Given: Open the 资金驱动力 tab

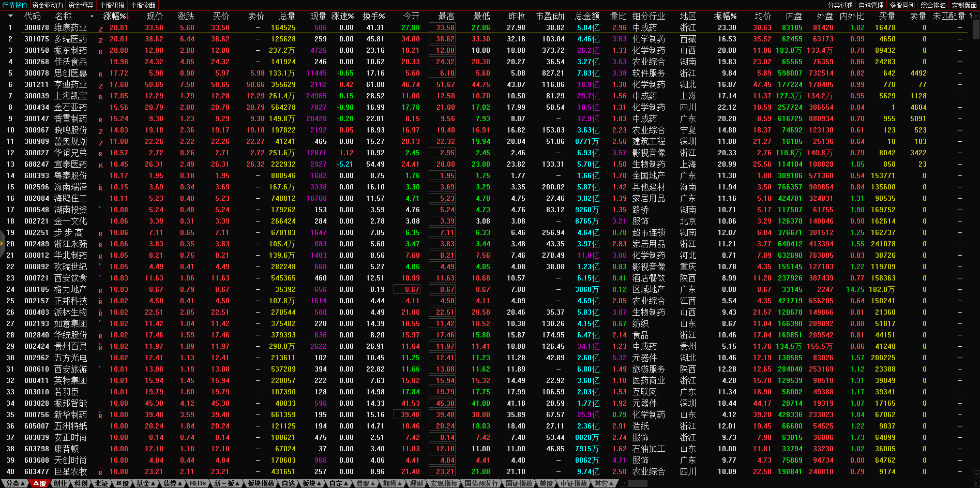Looking at the screenshot, I should click(x=48, y=5).
